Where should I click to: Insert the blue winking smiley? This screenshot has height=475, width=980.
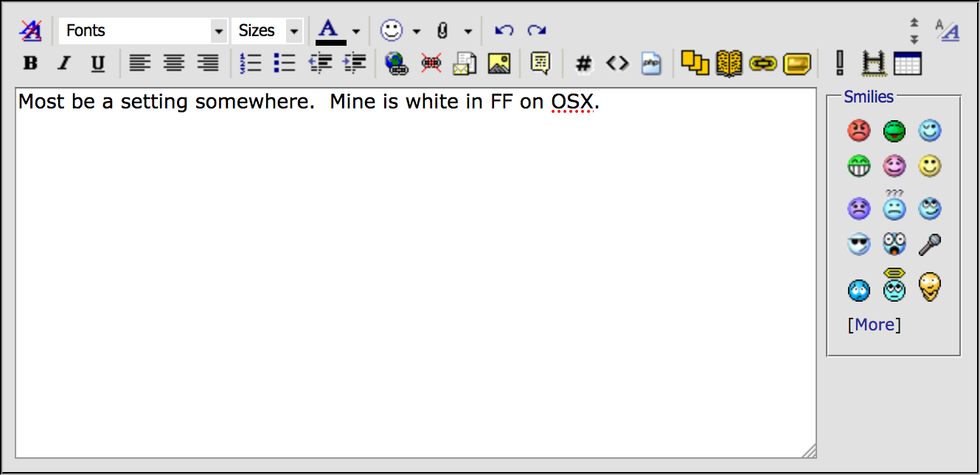tap(929, 131)
